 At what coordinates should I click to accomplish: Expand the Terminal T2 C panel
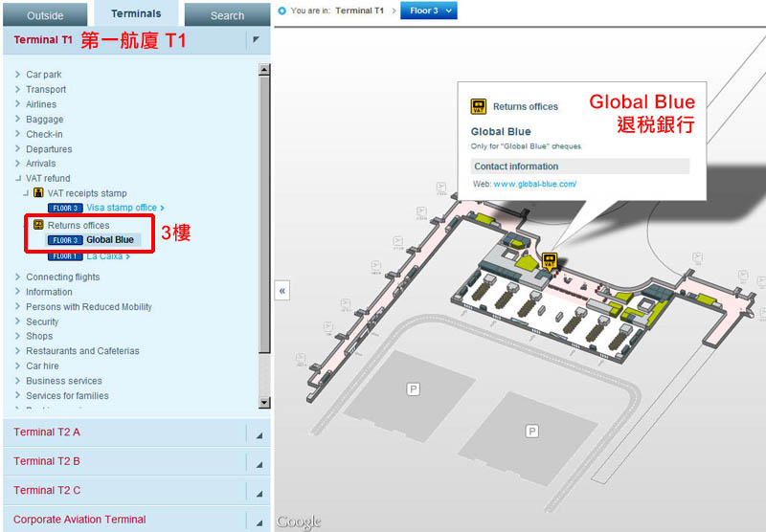coord(136,491)
